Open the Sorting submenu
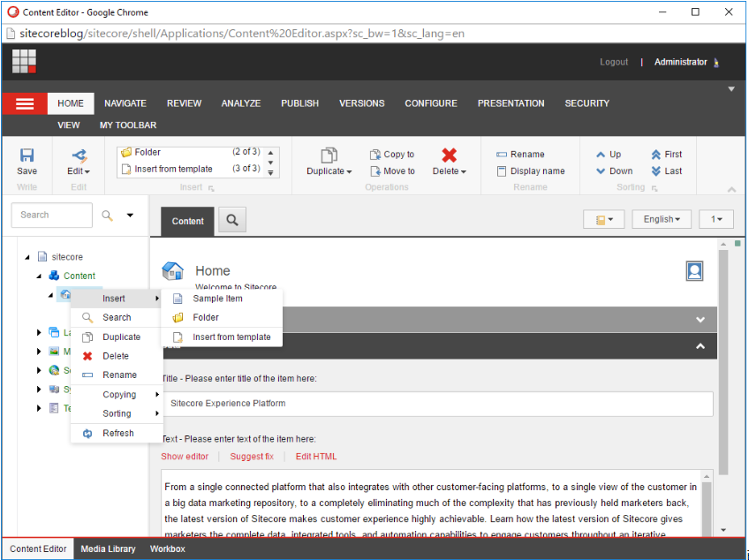This screenshot has width=749, height=560. [x=117, y=413]
